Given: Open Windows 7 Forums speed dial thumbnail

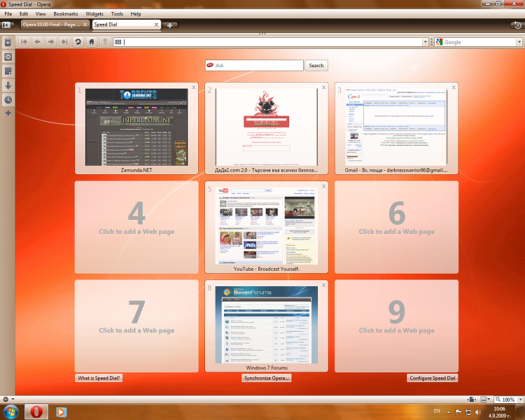Looking at the screenshot, I should [x=267, y=325].
